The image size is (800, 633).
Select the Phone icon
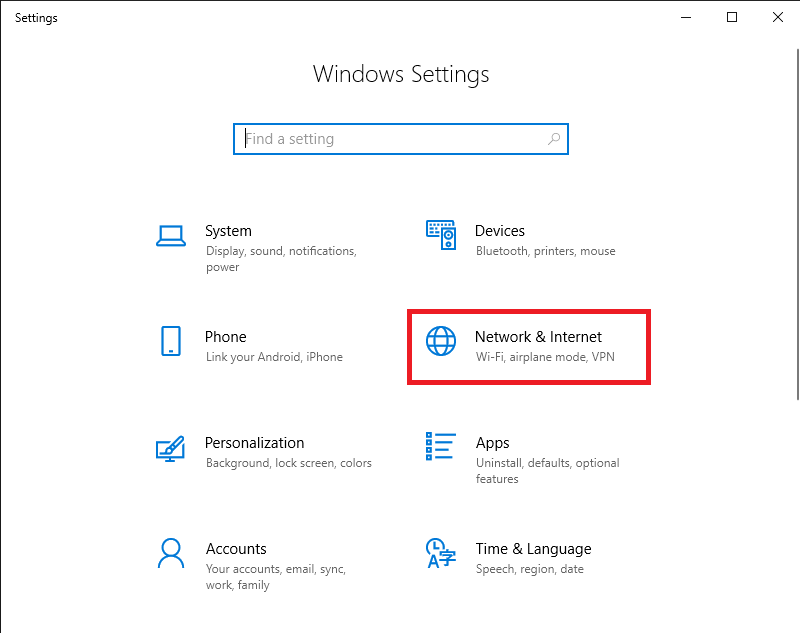171,341
